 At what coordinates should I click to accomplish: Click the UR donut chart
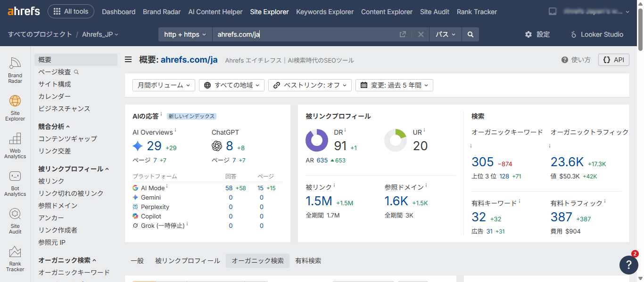pyautogui.click(x=396, y=140)
